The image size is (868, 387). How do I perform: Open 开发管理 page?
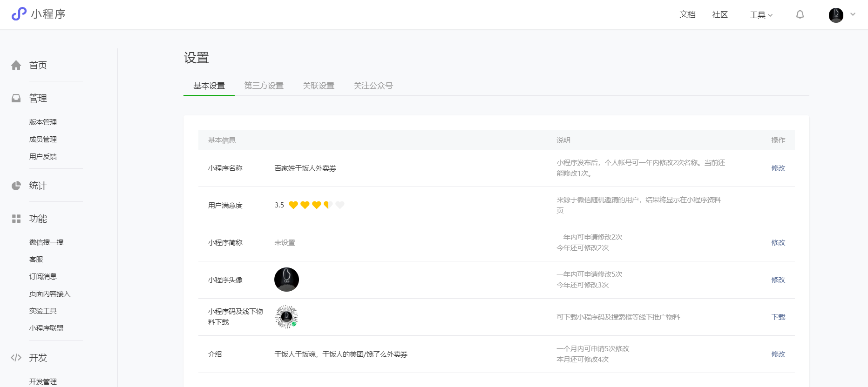click(x=43, y=381)
